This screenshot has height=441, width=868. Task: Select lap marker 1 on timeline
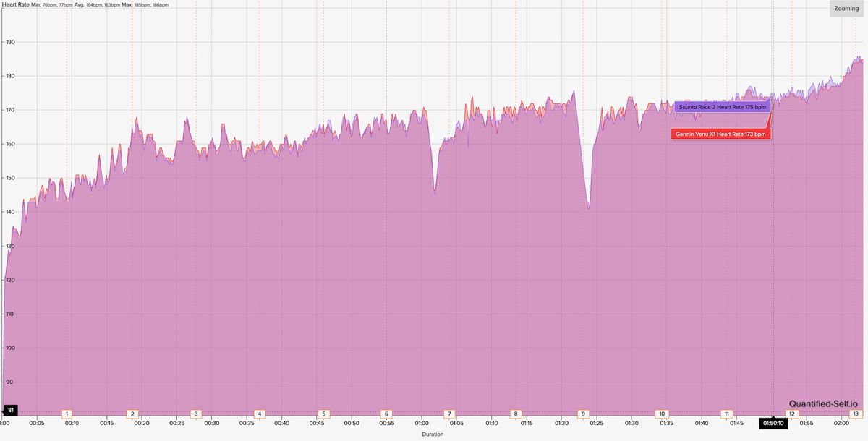[67, 414]
